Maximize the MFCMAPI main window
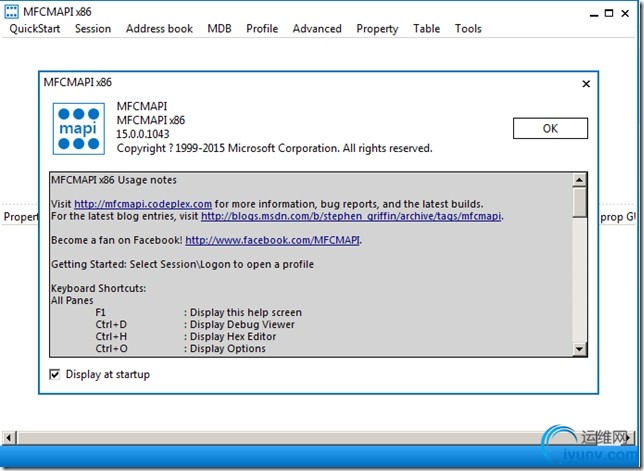This screenshot has height=471, width=644. [609, 13]
